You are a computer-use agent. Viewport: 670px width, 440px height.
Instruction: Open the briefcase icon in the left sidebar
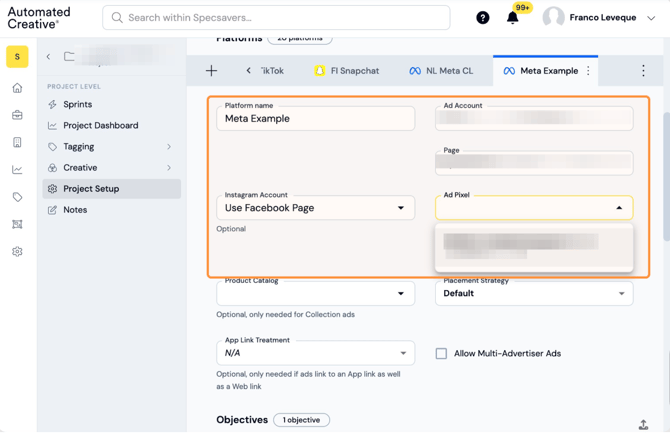[17, 115]
